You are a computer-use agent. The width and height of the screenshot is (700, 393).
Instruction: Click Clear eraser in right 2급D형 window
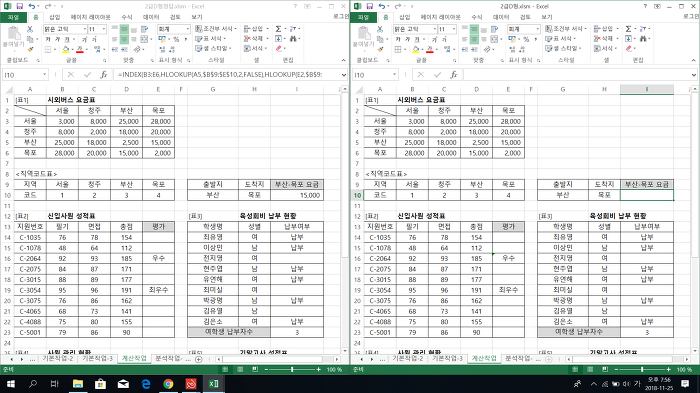coord(629,49)
